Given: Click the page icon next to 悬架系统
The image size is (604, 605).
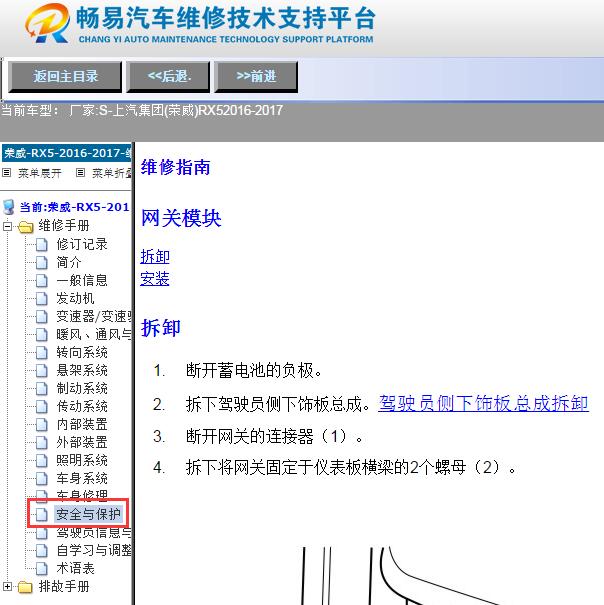Looking at the screenshot, I should point(41,371).
